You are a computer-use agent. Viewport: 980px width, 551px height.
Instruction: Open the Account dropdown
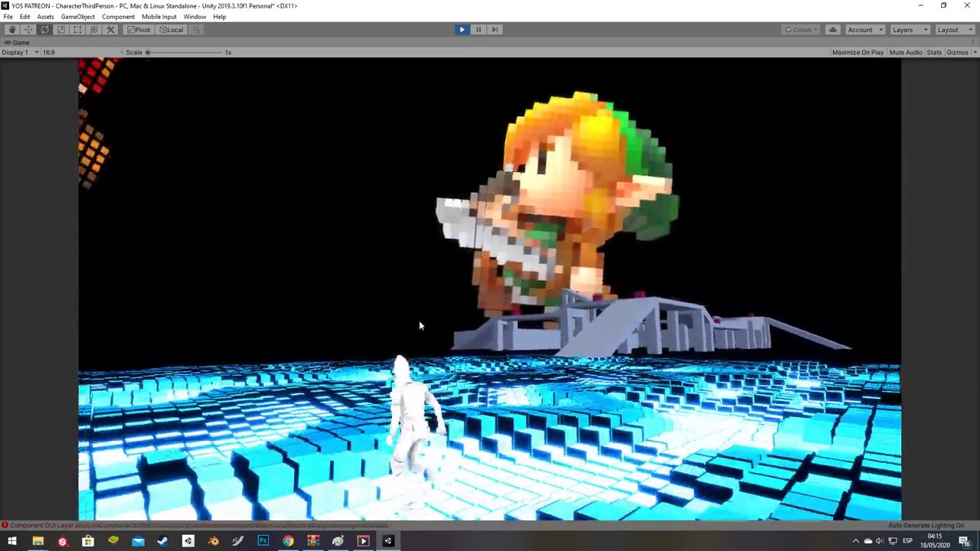(865, 30)
